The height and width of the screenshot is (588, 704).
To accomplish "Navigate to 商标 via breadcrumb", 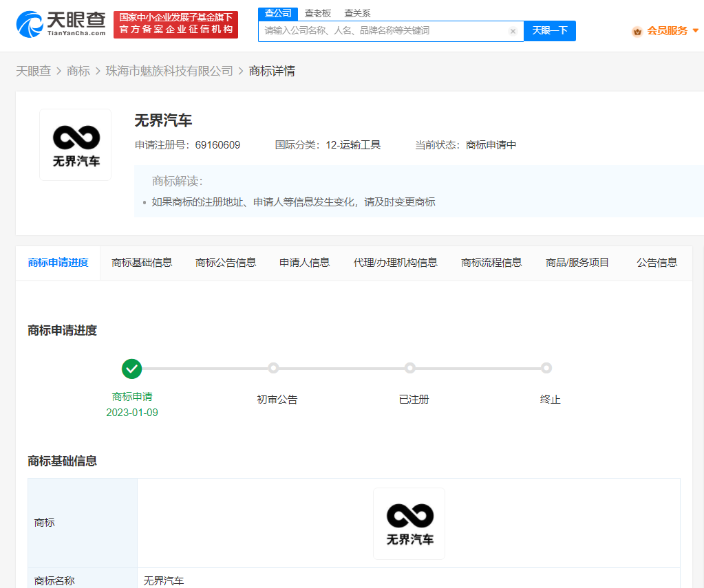I will 78,71.
